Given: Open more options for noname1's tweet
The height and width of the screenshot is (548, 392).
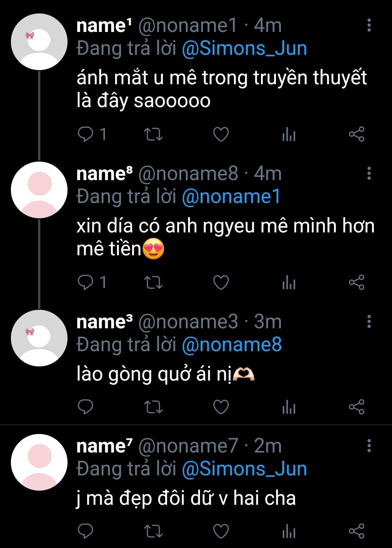Looking at the screenshot, I should [x=369, y=25].
